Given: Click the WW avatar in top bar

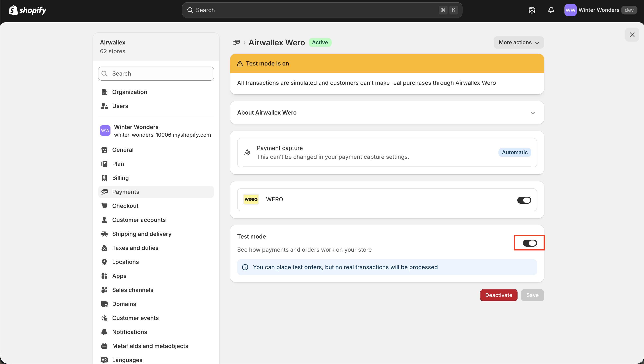Looking at the screenshot, I should [x=570, y=10].
